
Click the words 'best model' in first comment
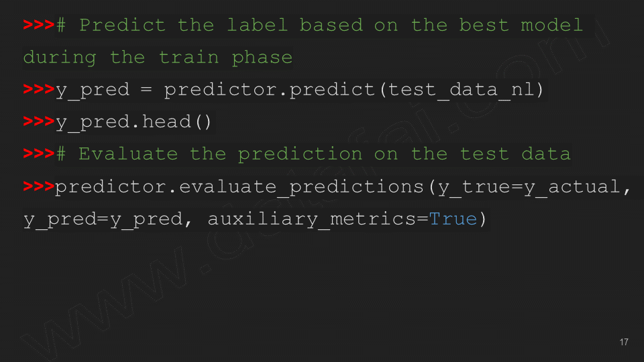pyautogui.click(x=521, y=25)
